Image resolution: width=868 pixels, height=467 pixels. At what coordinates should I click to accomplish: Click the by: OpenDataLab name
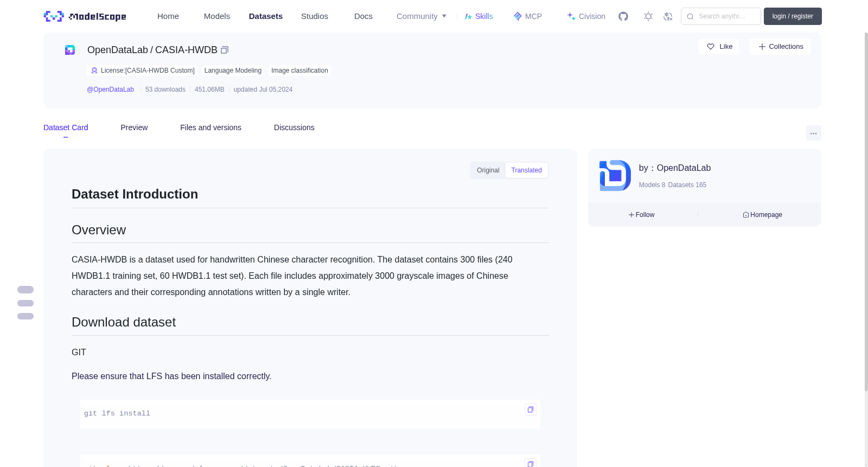click(x=675, y=168)
